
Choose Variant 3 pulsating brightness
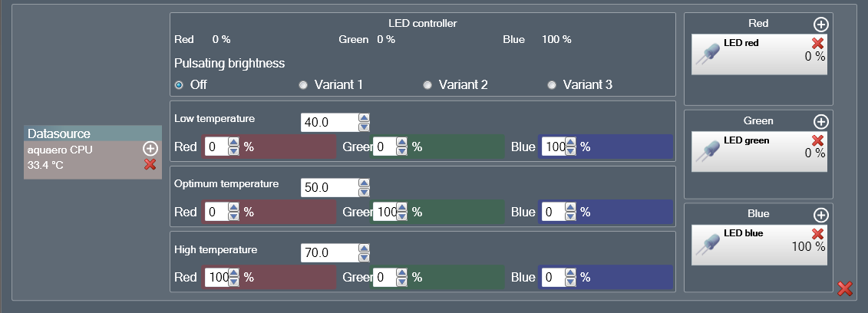552,85
